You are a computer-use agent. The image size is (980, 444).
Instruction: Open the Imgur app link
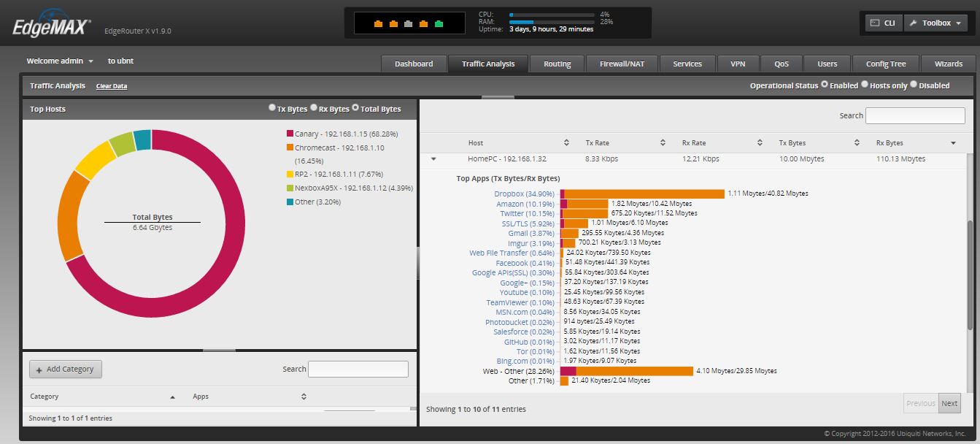(531, 243)
